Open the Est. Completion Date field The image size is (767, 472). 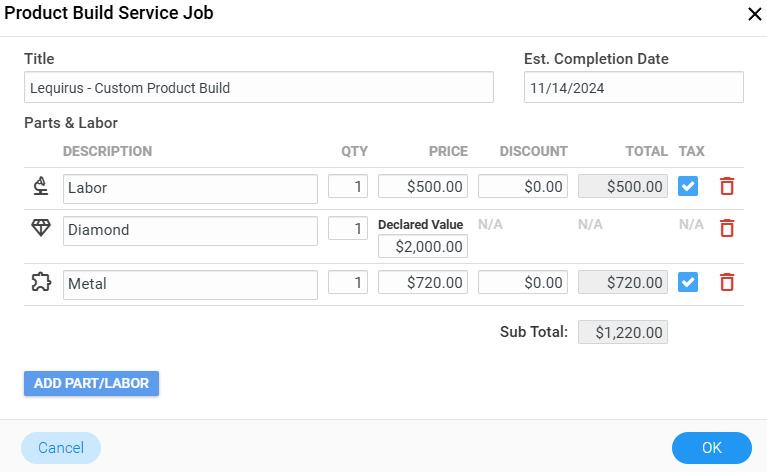tap(633, 87)
